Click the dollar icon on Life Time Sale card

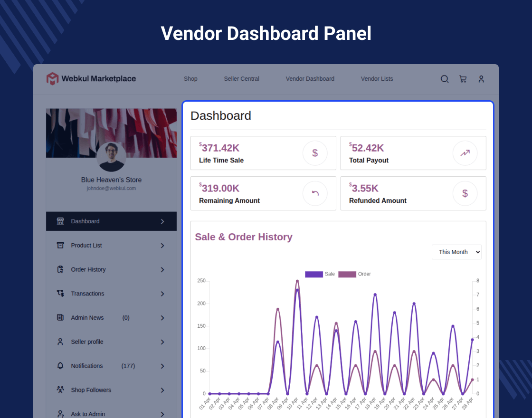click(315, 153)
